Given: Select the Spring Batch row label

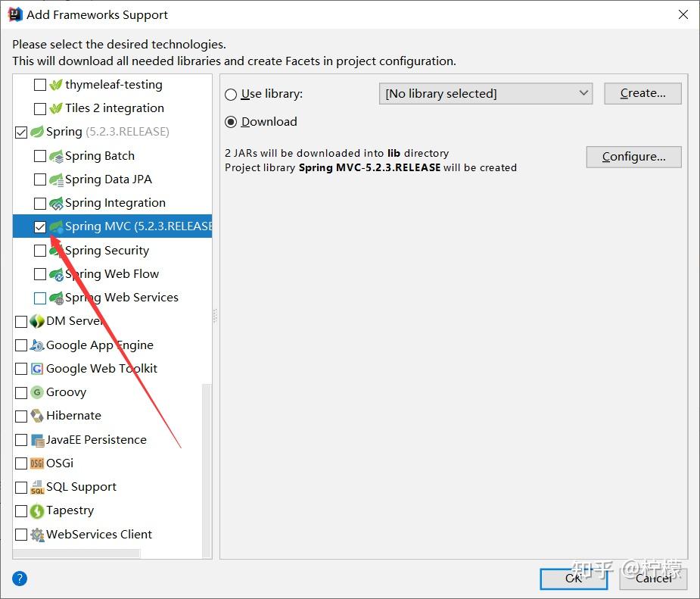Looking at the screenshot, I should 100,156.
